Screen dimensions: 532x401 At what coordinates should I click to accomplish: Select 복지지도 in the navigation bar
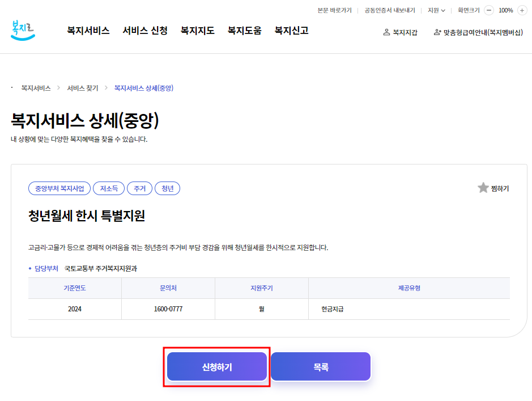click(197, 31)
